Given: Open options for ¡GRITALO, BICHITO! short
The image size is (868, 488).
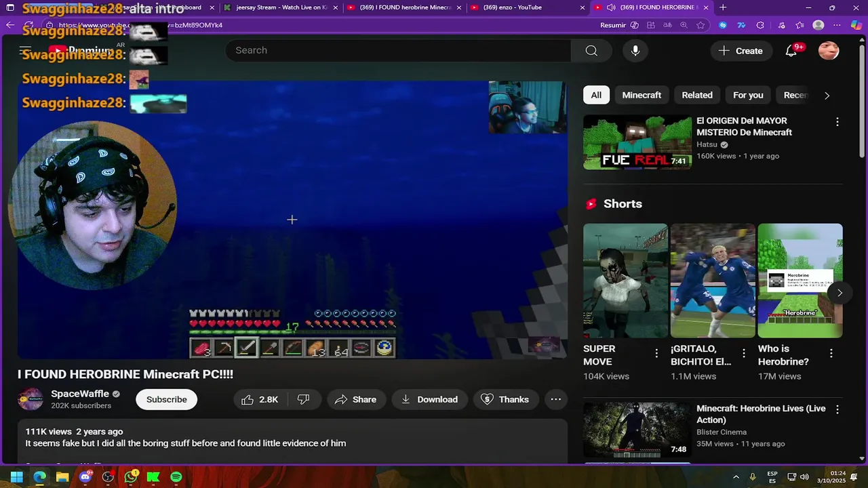Looking at the screenshot, I should [x=744, y=353].
